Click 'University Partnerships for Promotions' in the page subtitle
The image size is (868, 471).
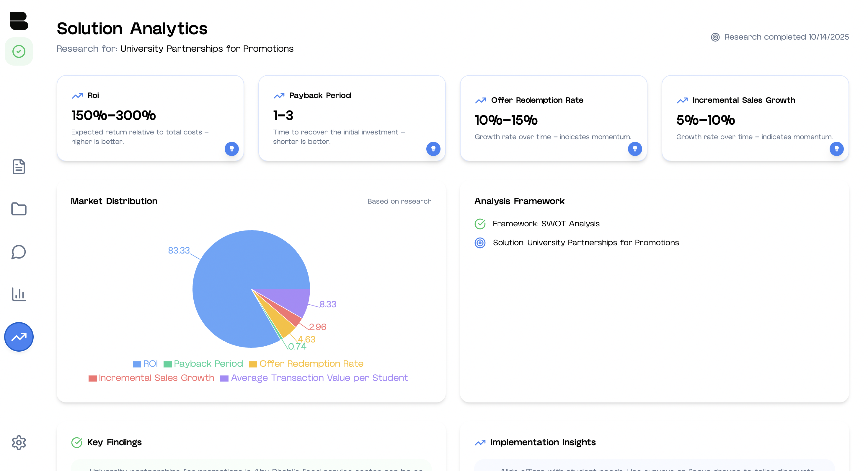tap(207, 49)
